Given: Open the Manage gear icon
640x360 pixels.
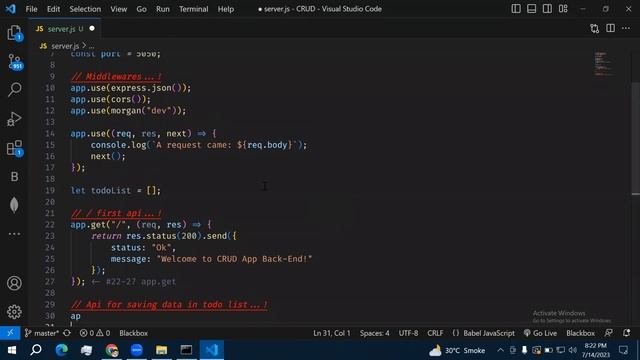Looking at the screenshot, I should point(14,312).
